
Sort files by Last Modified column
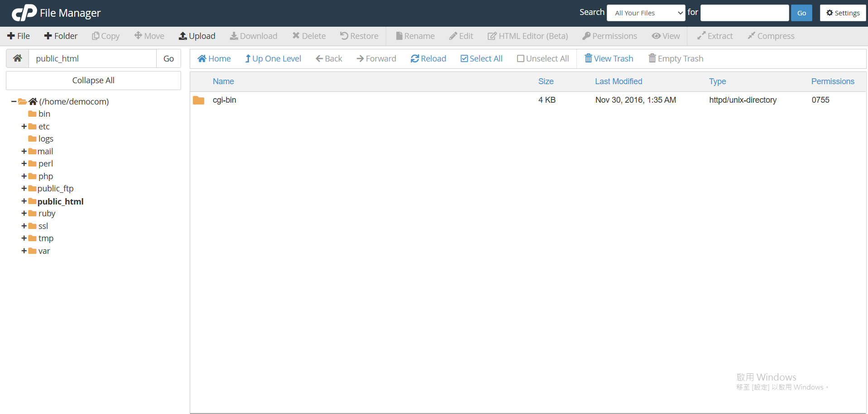coord(618,81)
